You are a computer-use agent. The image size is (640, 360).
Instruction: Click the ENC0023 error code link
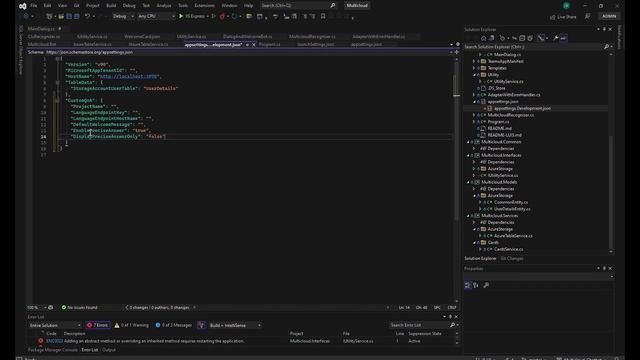coord(54,341)
